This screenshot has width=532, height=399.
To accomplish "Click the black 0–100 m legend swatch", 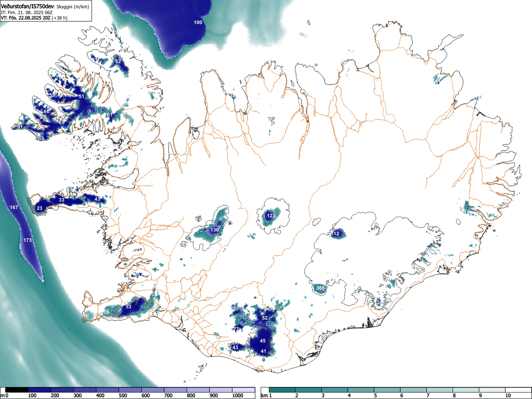I will pyautogui.click(x=17, y=390).
